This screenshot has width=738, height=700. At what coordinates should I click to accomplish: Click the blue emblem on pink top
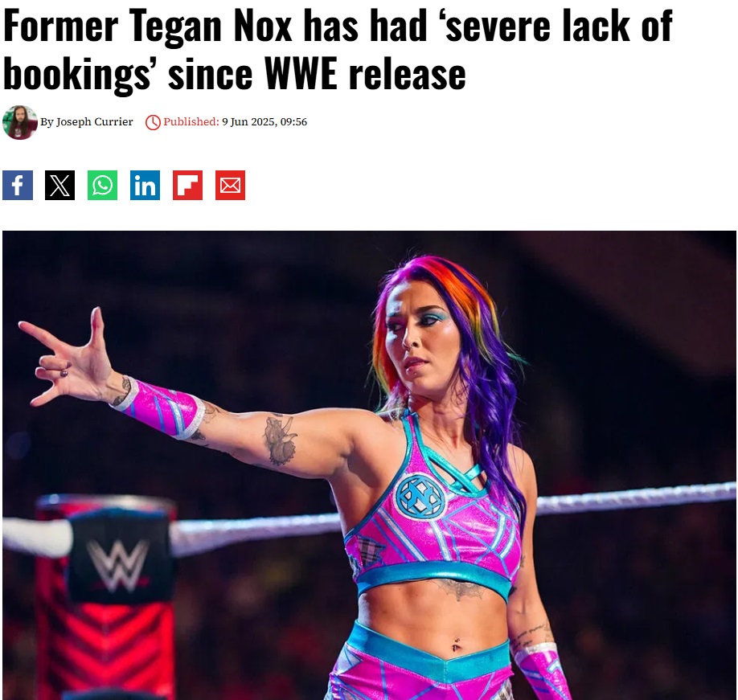point(420,496)
